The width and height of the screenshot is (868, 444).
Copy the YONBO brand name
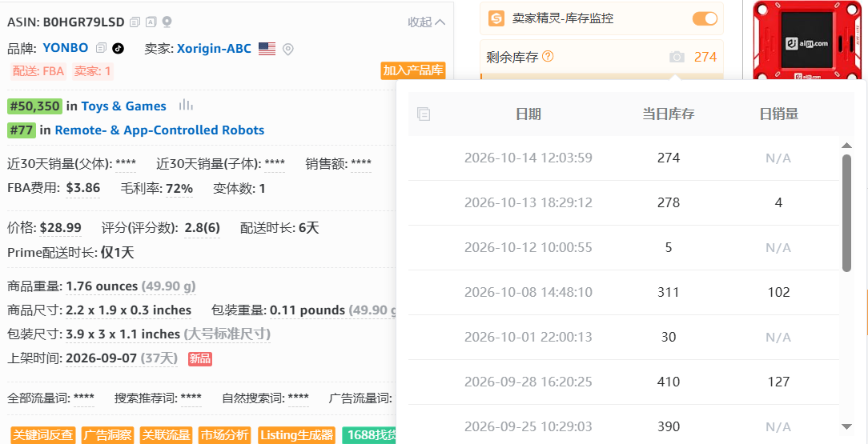tap(101, 48)
